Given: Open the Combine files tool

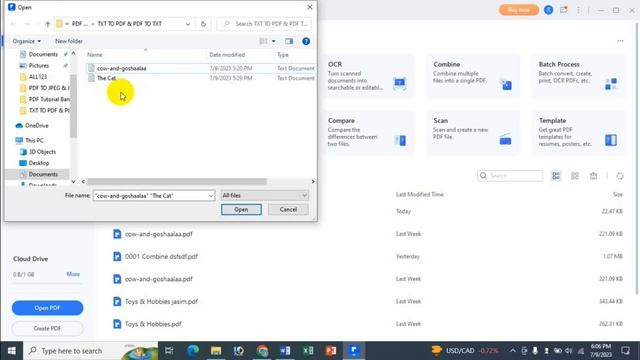Looking at the screenshot, I should click(473, 76).
